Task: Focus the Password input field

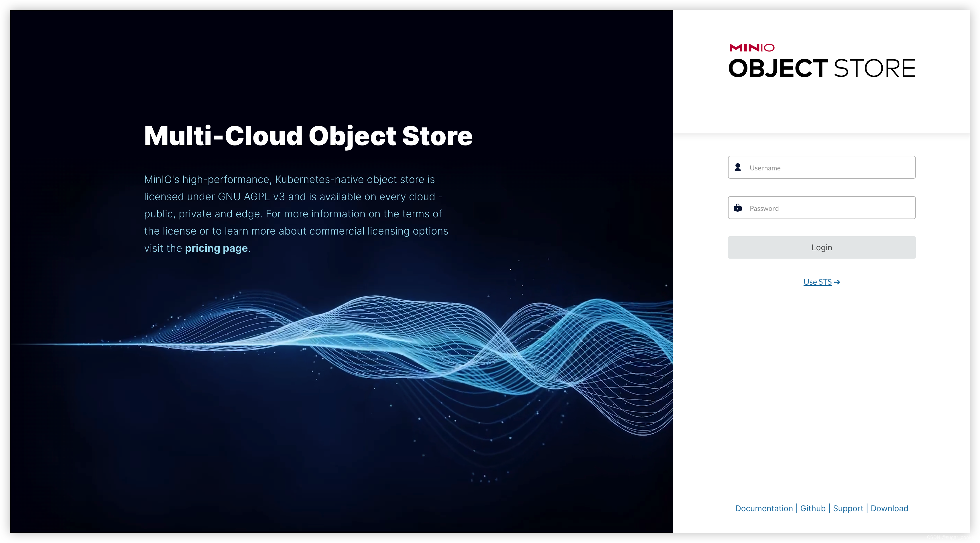Action: (829, 208)
